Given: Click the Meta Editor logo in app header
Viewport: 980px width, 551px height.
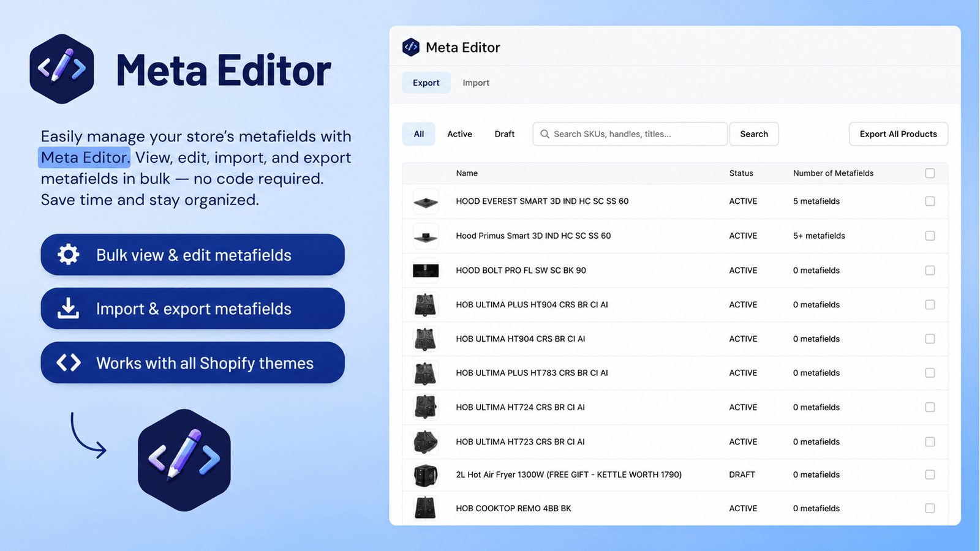Looking at the screenshot, I should pos(411,47).
